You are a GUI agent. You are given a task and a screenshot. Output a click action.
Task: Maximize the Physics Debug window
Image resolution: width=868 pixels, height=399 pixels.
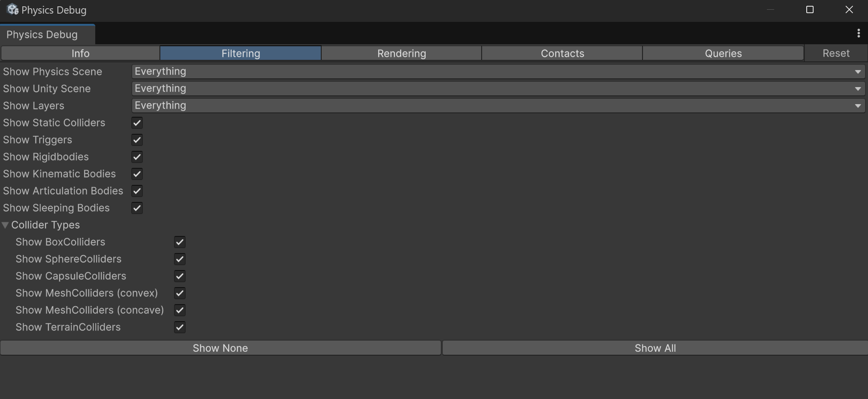click(x=810, y=10)
